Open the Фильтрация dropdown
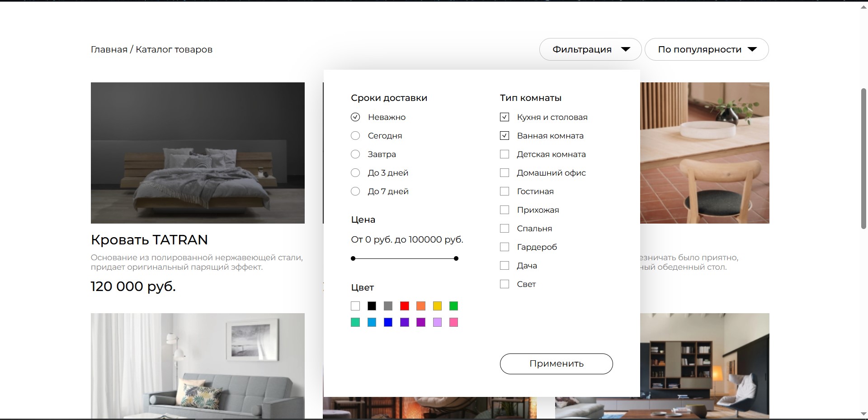 (590, 49)
